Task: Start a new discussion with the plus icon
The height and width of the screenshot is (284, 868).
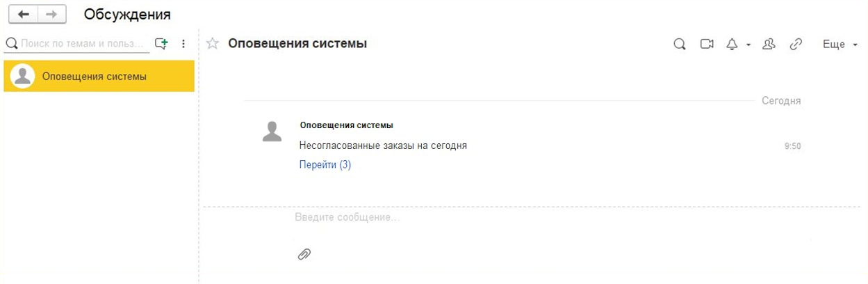Action: (161, 44)
